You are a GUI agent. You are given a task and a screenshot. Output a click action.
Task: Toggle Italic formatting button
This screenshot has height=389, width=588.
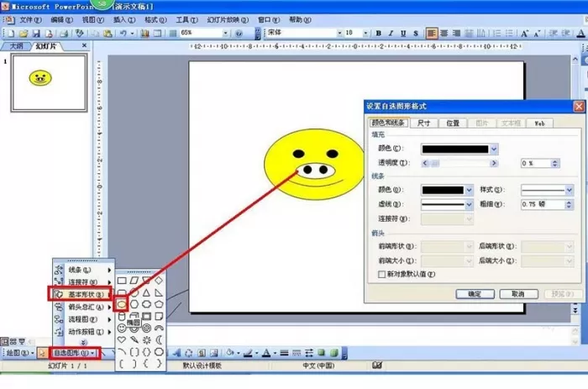(391, 34)
